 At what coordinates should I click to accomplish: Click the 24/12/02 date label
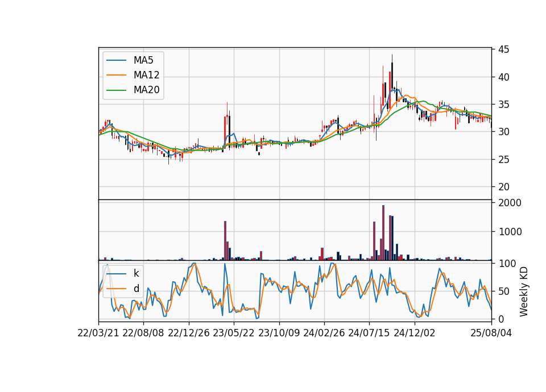pos(415,333)
